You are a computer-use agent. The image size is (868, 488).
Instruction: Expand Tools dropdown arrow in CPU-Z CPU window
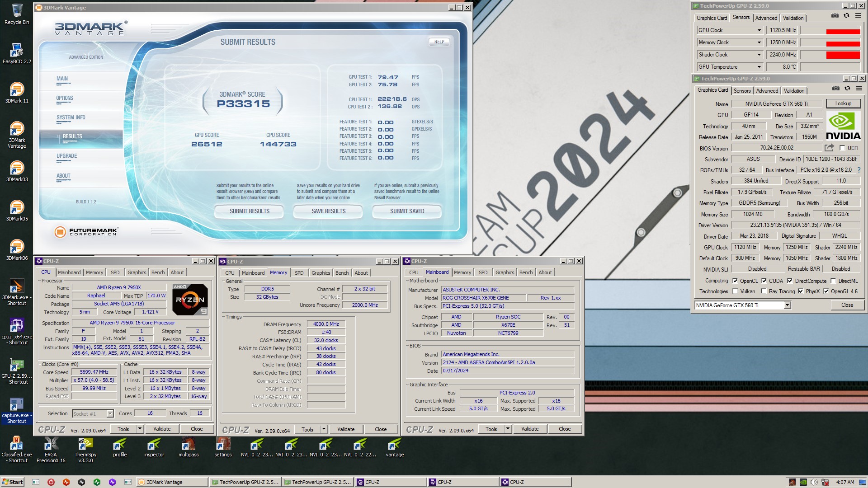tap(140, 429)
